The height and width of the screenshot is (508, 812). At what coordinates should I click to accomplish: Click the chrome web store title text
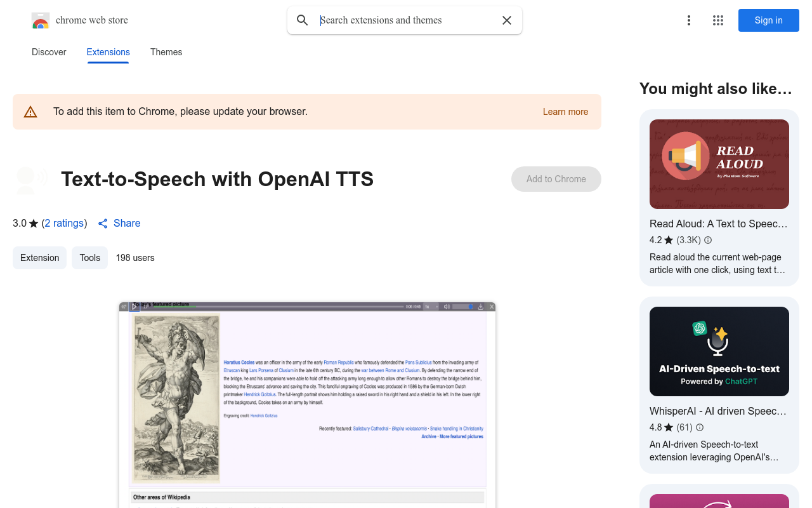(x=92, y=20)
